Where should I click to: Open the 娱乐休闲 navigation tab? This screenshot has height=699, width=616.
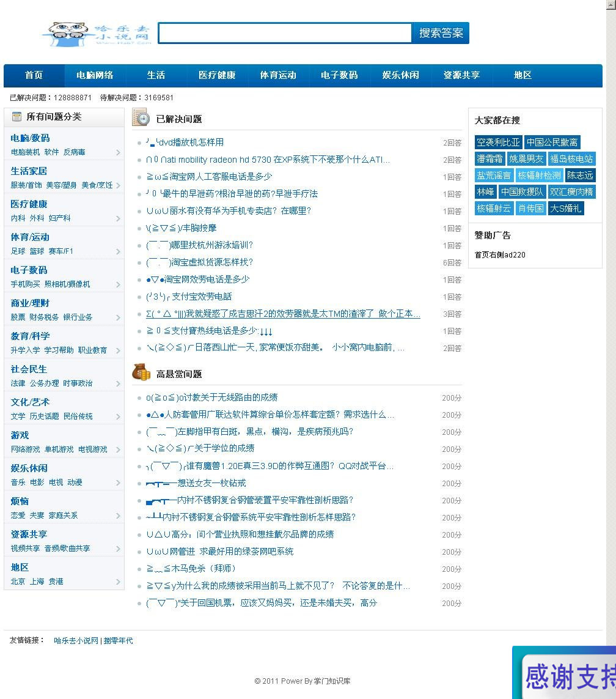tap(400, 75)
